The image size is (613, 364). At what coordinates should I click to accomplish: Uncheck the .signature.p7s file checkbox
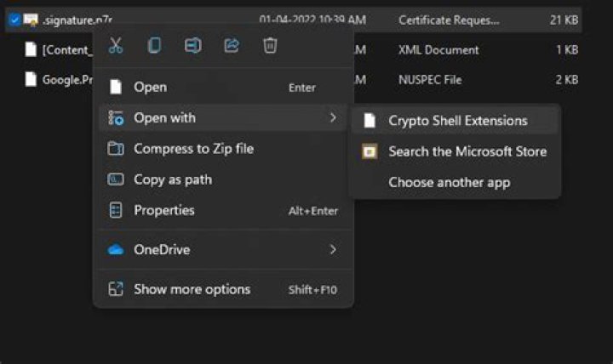pyautogui.click(x=14, y=20)
